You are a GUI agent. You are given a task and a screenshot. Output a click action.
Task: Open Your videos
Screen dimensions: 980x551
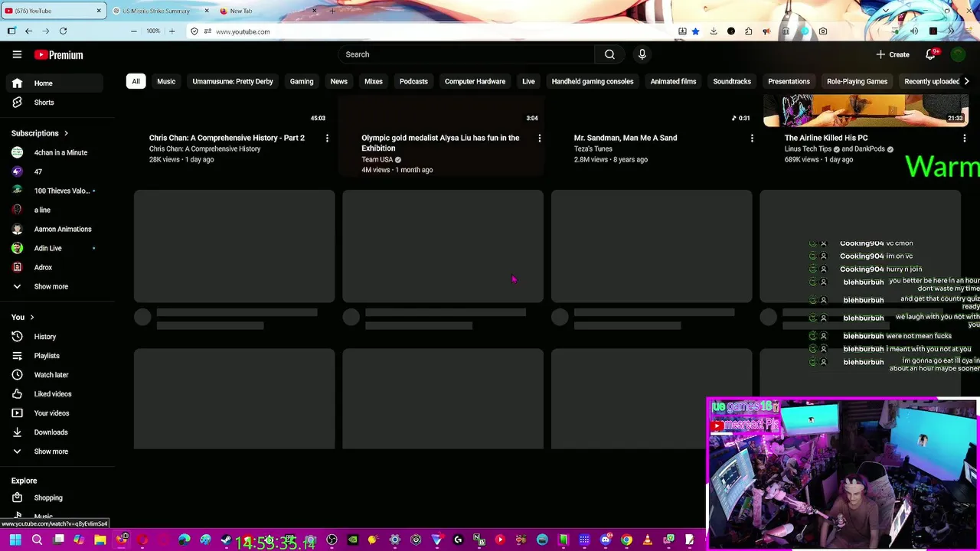pyautogui.click(x=52, y=413)
